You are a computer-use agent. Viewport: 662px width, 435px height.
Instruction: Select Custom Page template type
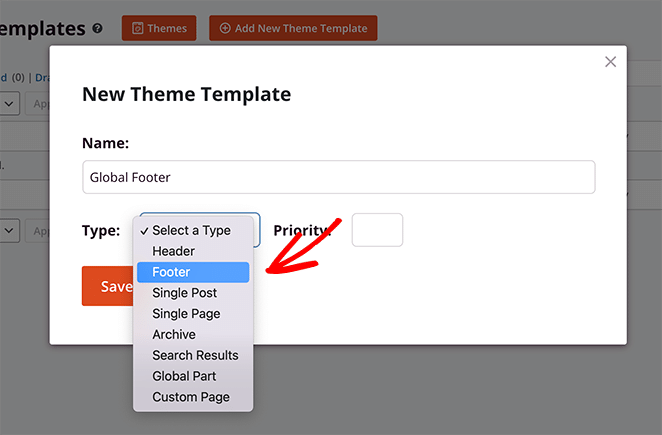tap(190, 397)
